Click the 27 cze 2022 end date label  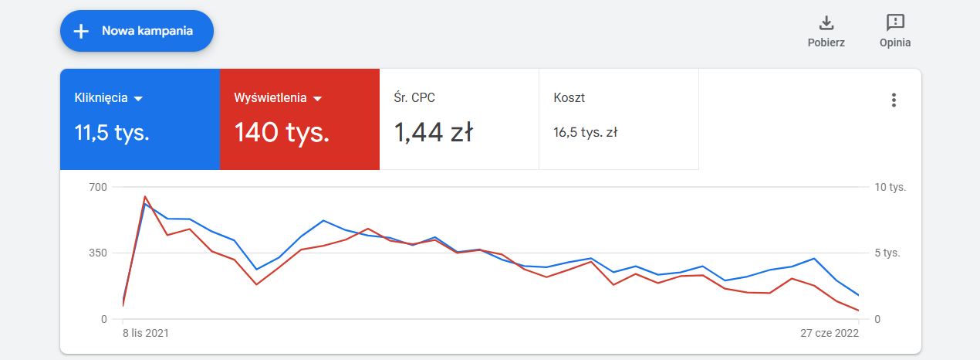[x=830, y=333]
